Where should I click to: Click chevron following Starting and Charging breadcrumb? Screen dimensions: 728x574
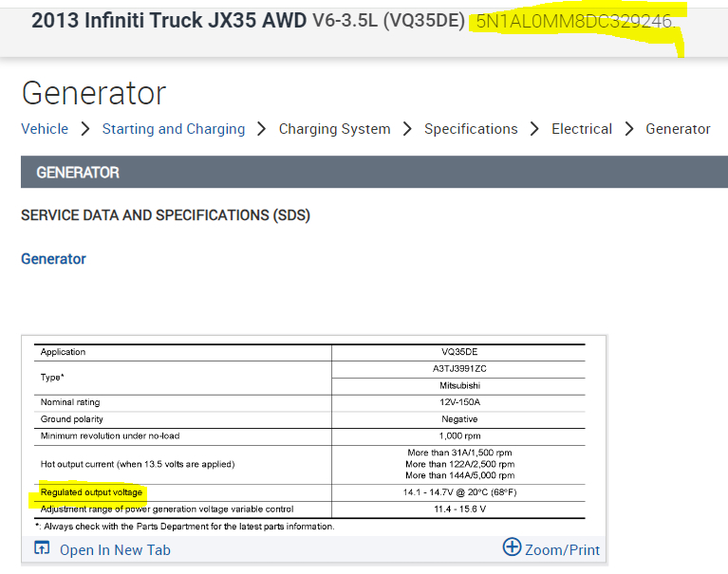[262, 129]
